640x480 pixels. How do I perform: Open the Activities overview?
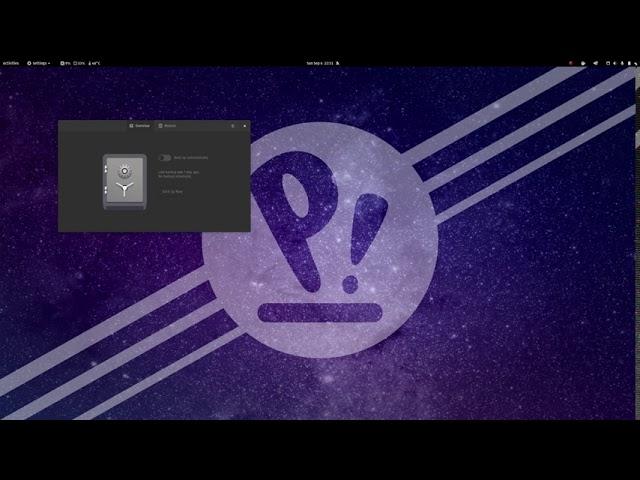pyautogui.click(x=11, y=63)
